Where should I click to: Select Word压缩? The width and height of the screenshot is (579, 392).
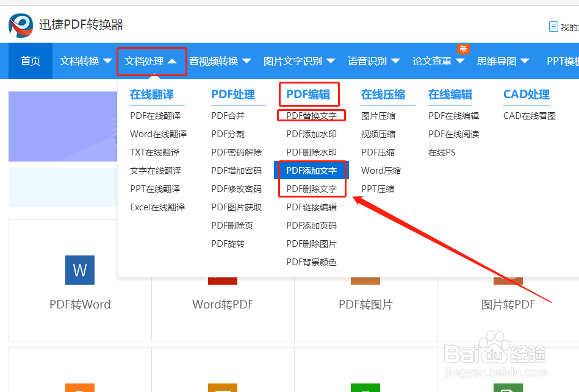381,171
